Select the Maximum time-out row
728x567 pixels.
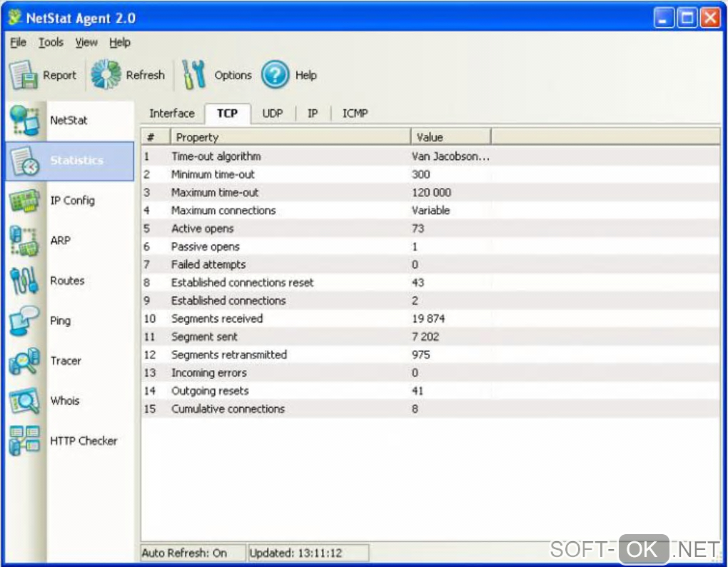[430, 192]
